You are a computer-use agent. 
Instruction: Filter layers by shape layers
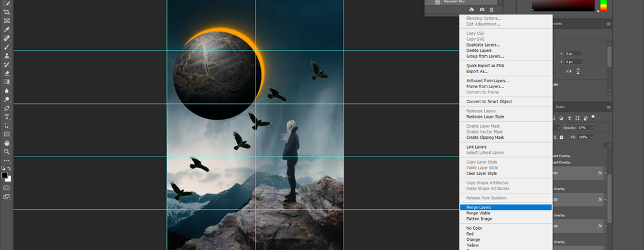[577, 118]
